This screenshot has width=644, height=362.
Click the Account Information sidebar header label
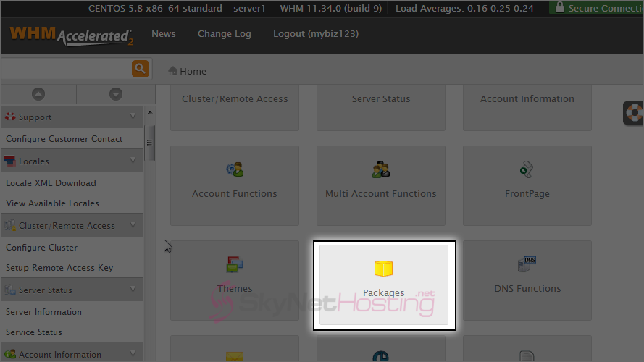60,355
